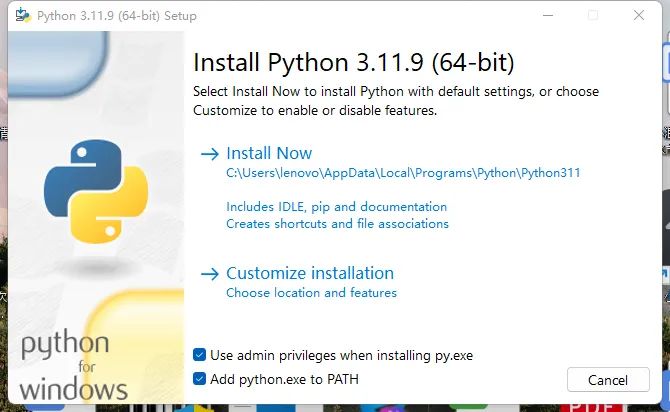Cancel the Python setup
Viewport: 670px width, 412px height.
[x=608, y=380]
